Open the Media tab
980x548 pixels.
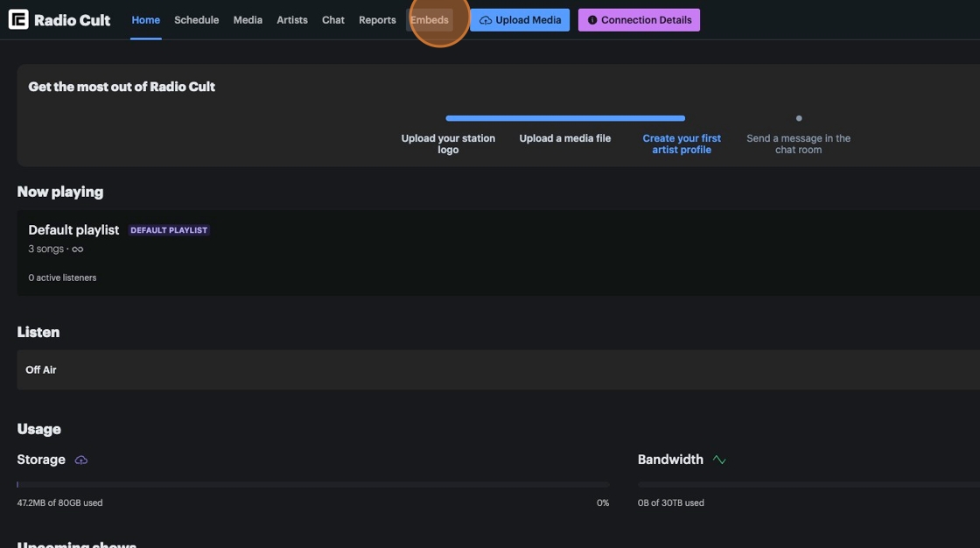[x=248, y=20]
